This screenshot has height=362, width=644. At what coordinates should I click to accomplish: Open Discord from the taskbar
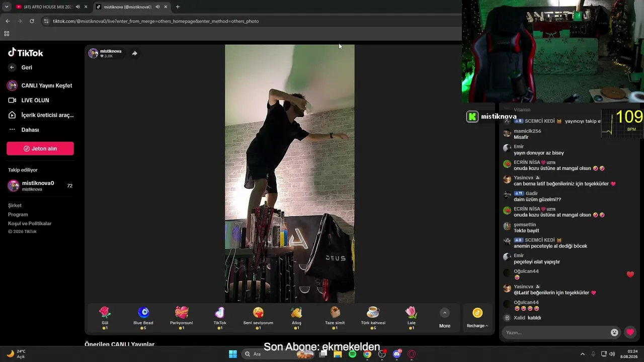click(x=397, y=354)
